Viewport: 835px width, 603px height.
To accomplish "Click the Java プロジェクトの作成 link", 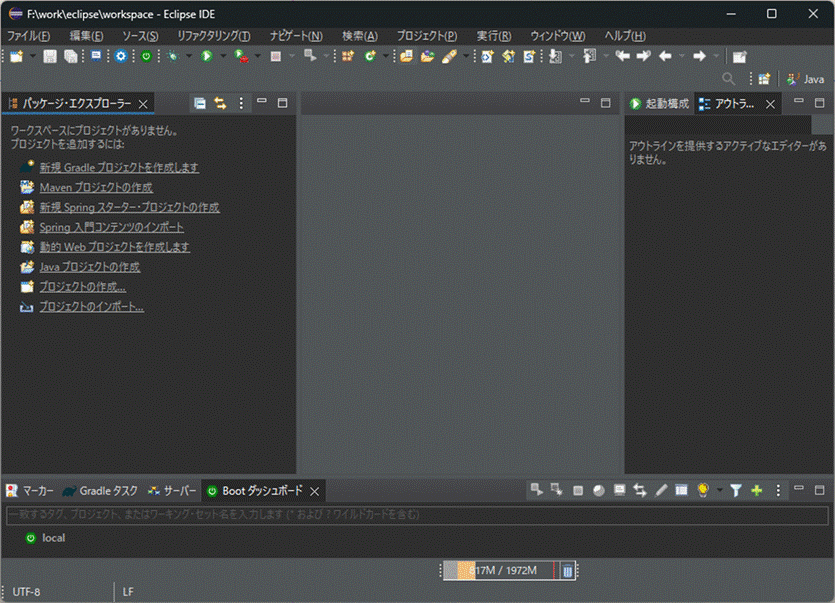I will 90,267.
